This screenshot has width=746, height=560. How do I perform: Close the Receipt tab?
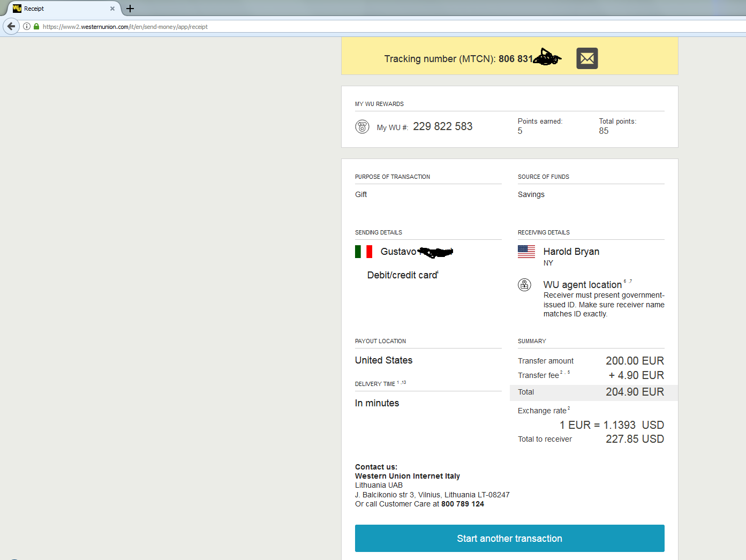[112, 9]
